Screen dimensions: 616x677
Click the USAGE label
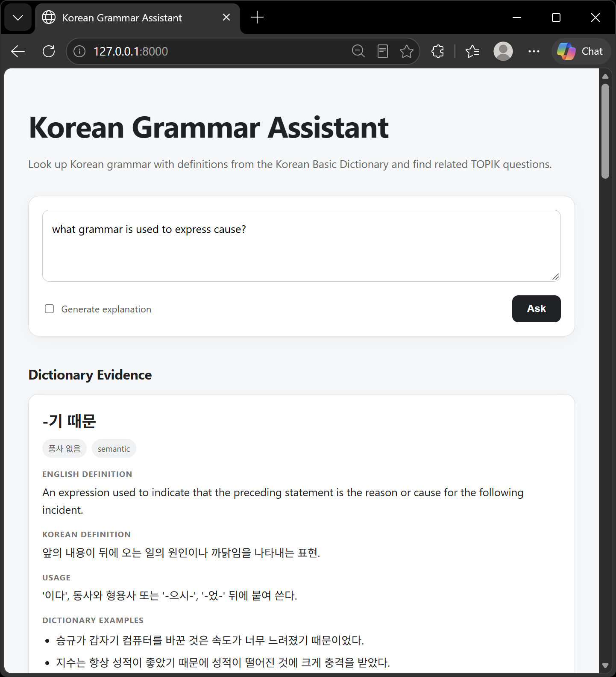point(56,577)
